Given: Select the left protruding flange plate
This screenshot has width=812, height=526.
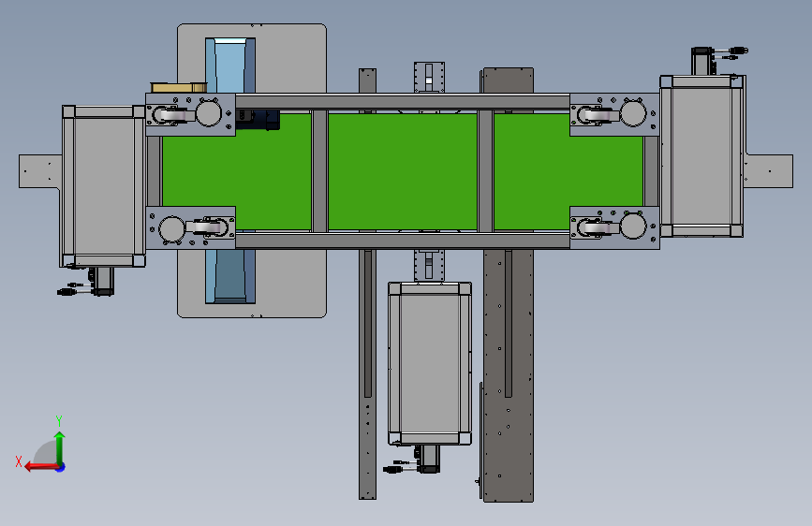Looking at the screenshot, I should [x=40, y=171].
